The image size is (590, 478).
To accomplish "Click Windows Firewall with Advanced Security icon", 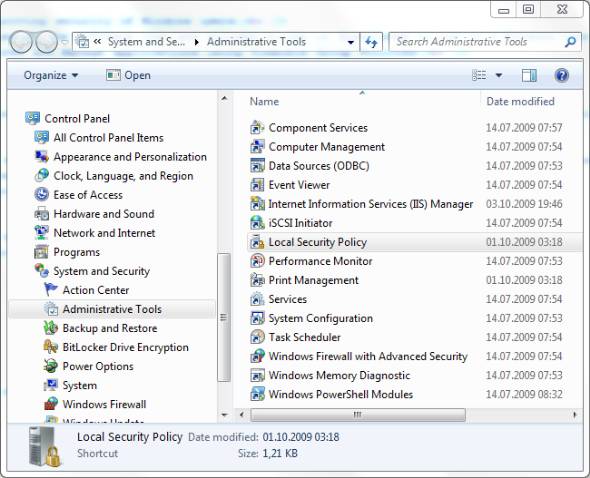I will tap(257, 356).
